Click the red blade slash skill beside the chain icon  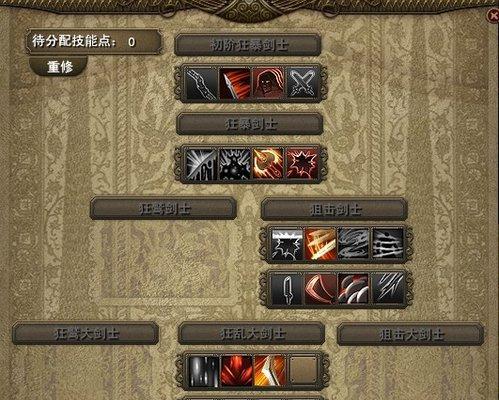(235, 83)
